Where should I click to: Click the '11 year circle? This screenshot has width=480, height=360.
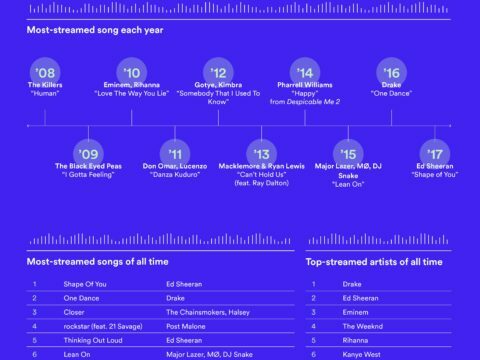[175, 154]
